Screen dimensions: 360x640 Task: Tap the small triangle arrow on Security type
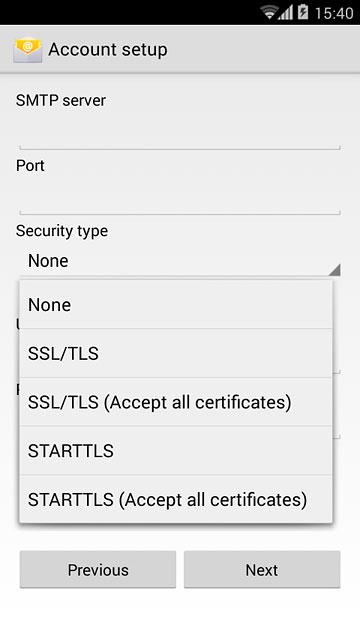pyautogui.click(x=334, y=270)
